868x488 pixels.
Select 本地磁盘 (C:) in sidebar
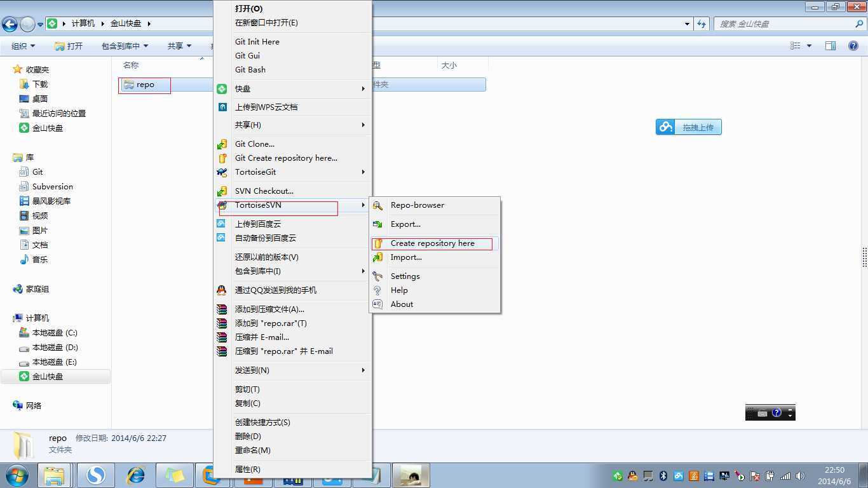pyautogui.click(x=55, y=333)
